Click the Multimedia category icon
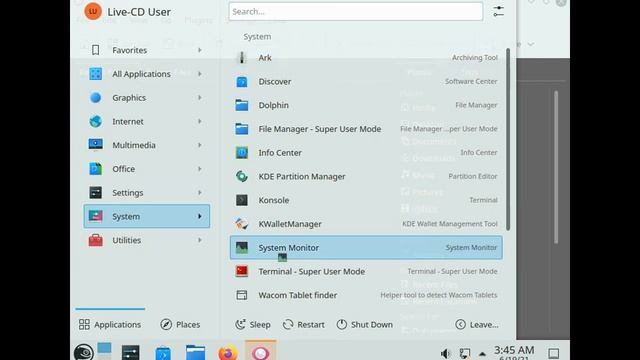 tap(96, 144)
